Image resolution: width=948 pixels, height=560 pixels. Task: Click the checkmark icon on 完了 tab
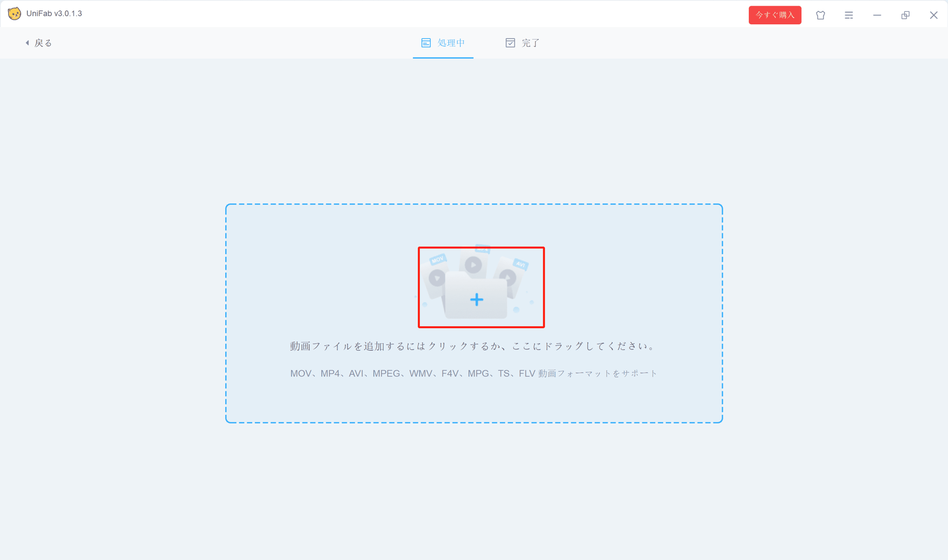click(x=510, y=43)
